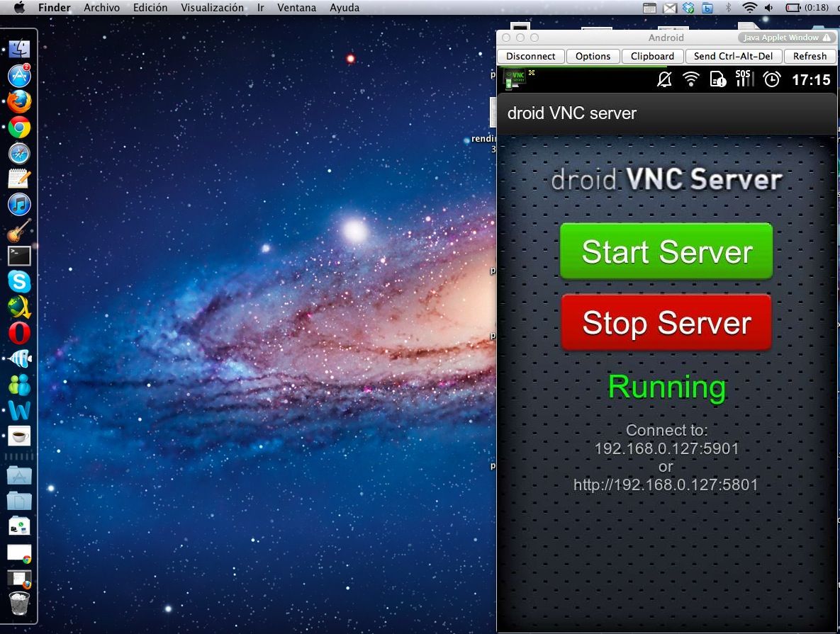Tap the silent mode bell icon

pyautogui.click(x=664, y=79)
